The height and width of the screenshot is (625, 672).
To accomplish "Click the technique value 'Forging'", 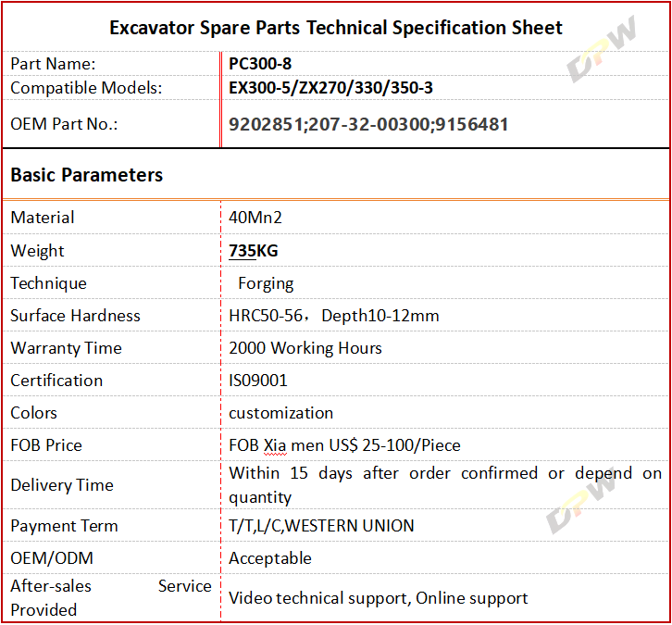I will click(x=266, y=283).
